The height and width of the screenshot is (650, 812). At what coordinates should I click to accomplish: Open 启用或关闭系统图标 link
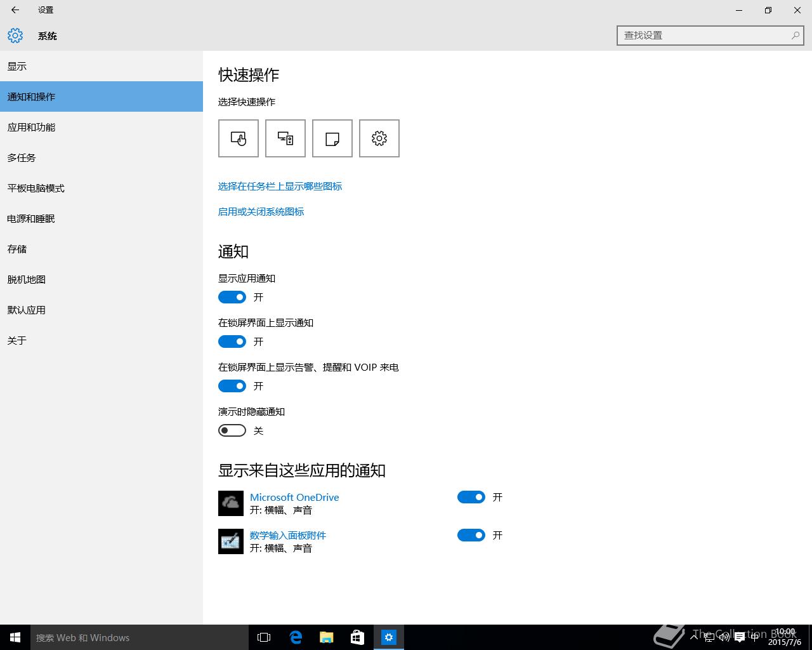[261, 211]
